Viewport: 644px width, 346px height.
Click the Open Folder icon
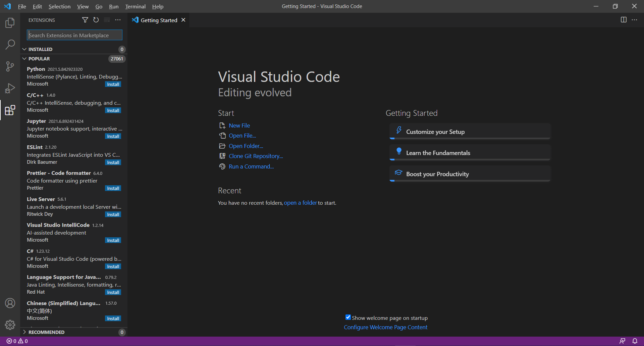point(222,146)
